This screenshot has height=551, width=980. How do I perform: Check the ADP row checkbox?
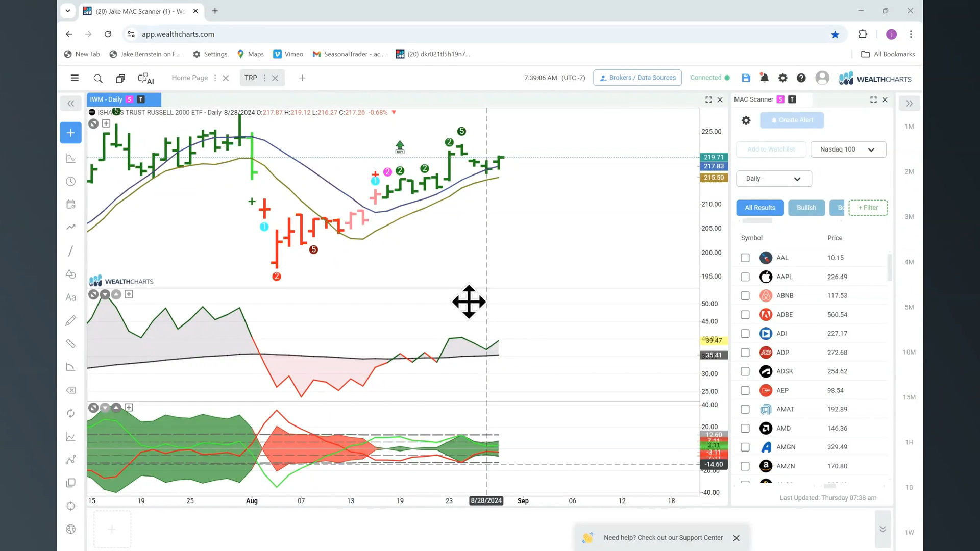pos(745,353)
